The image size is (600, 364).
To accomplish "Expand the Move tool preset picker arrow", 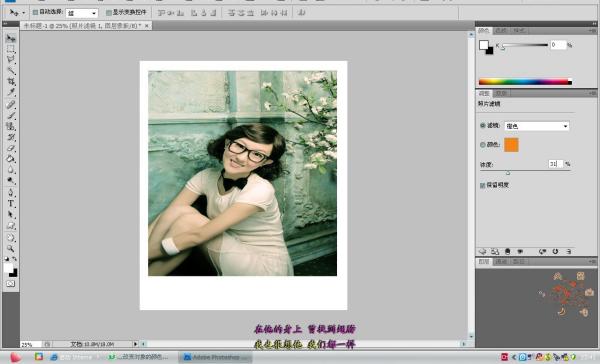I will click(x=24, y=13).
